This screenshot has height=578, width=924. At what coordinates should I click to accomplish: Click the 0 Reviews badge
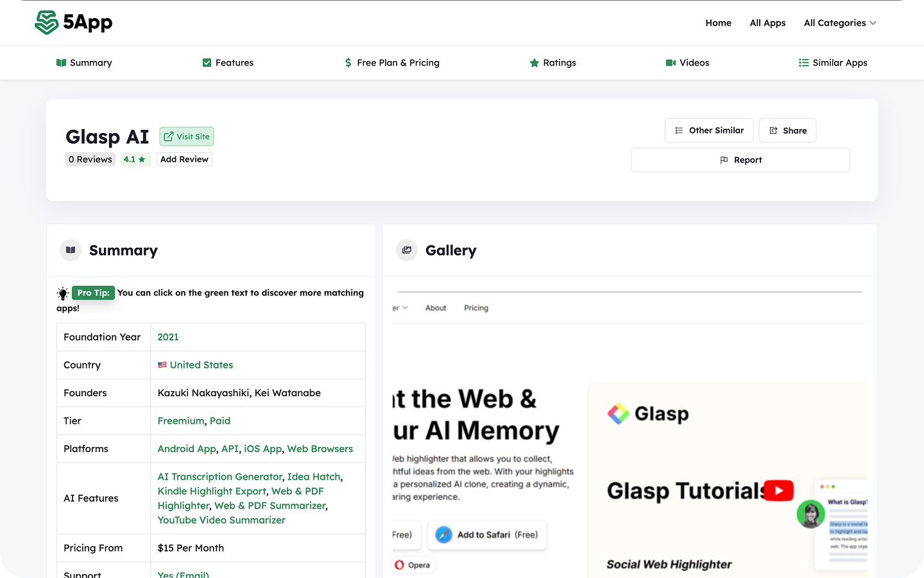point(90,159)
